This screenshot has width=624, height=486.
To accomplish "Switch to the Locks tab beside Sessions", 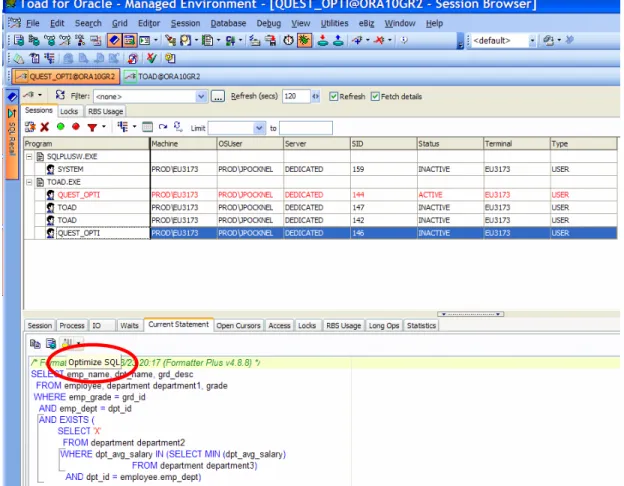I will pyautogui.click(x=69, y=111).
